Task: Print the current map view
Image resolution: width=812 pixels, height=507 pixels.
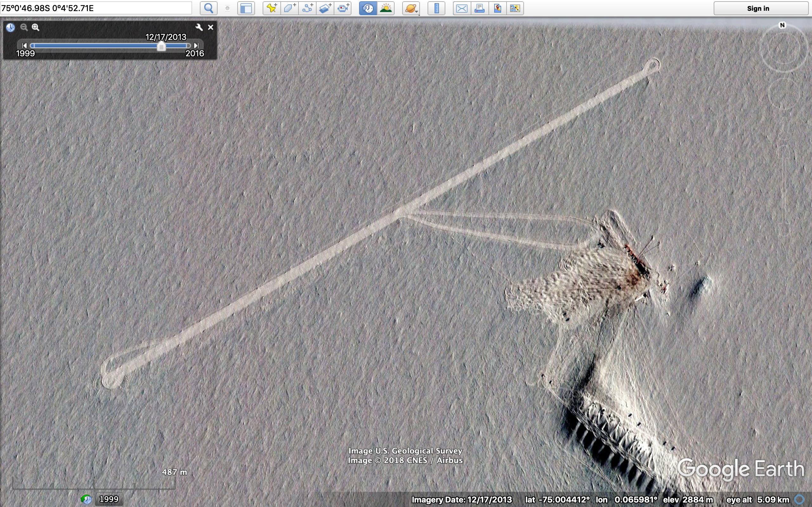Action: (x=480, y=8)
